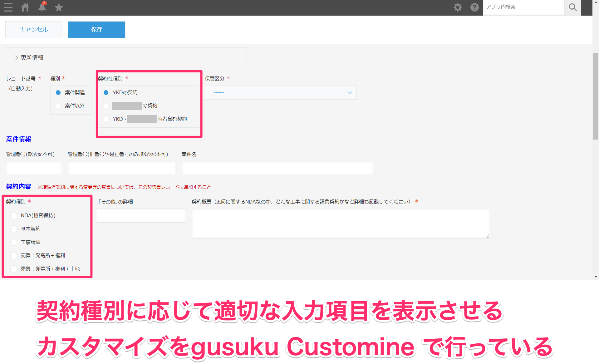Click the 案件名 input field
599x364 pixels.
pos(277,168)
